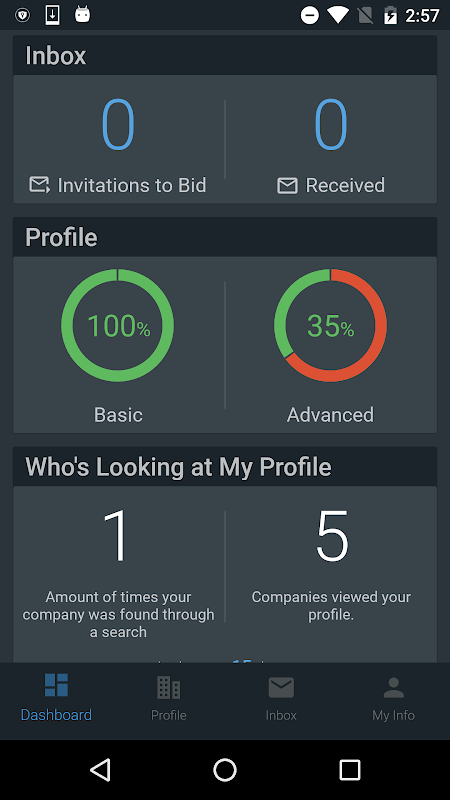The image size is (450, 800).
Task: Switch to the My Info tab label
Action: [x=393, y=715]
